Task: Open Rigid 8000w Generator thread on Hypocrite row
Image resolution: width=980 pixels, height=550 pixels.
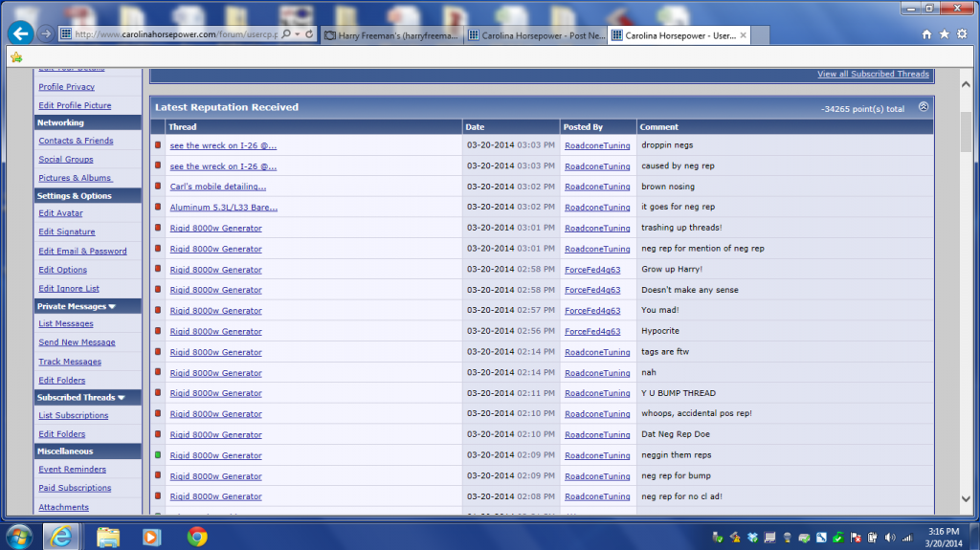Action: 215,331
